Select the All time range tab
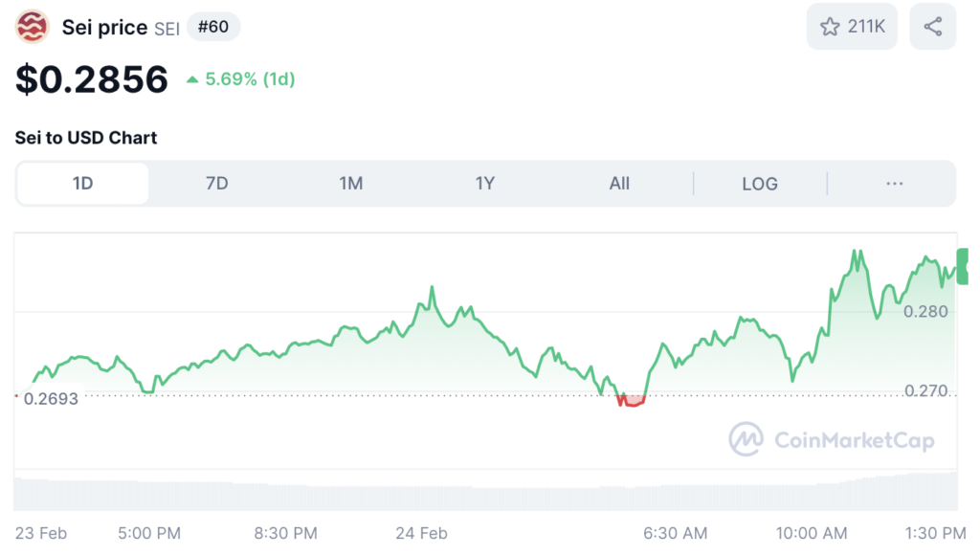This screenshot has width=980, height=555. point(619,184)
